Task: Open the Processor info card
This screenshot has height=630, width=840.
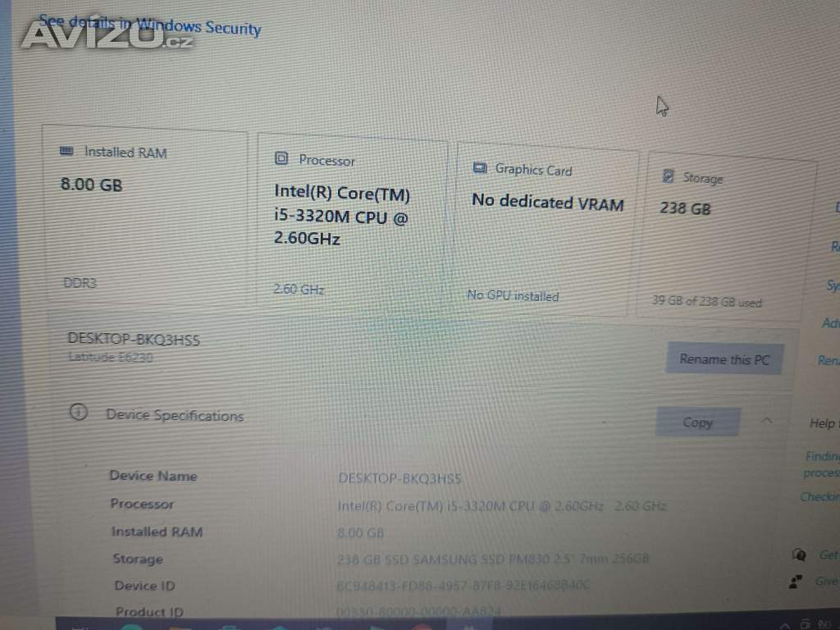Action: (x=351, y=221)
